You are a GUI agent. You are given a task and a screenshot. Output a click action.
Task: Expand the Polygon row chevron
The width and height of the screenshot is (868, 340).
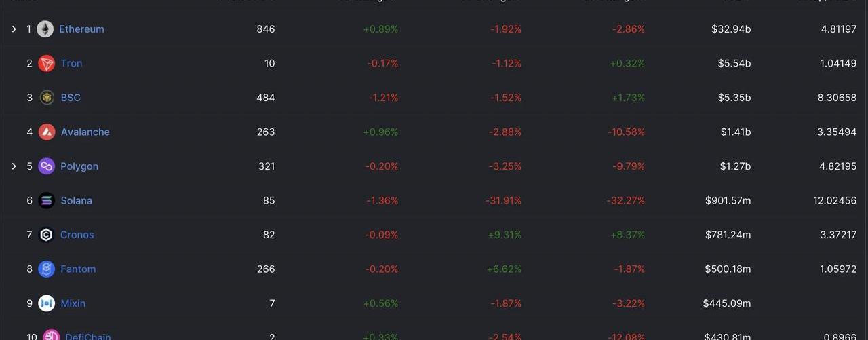click(x=14, y=166)
